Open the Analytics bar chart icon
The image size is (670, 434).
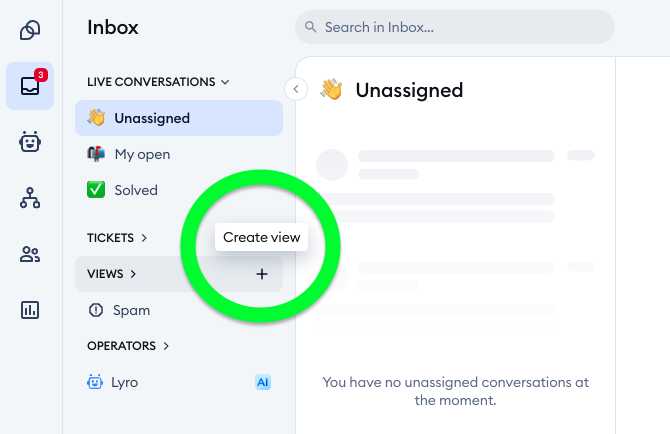click(30, 310)
